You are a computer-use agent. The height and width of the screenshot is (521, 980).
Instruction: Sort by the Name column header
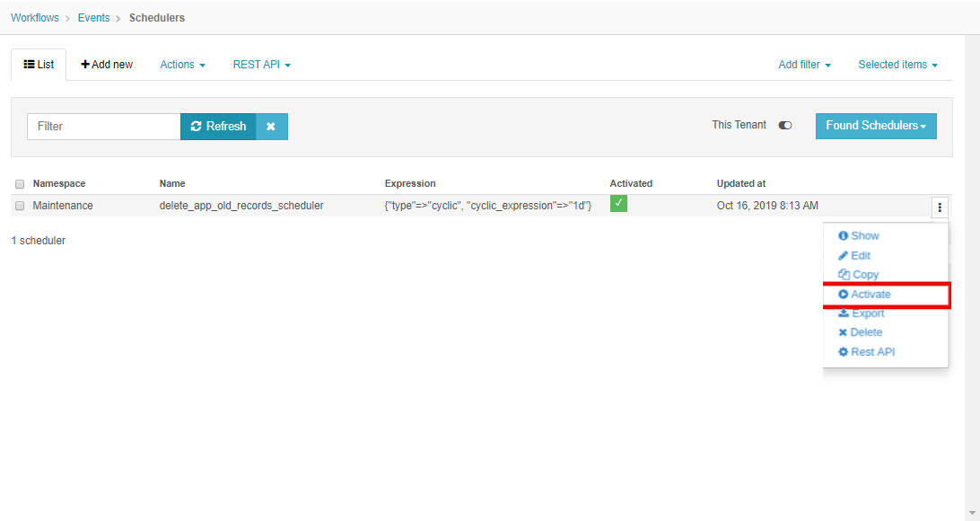click(x=172, y=183)
